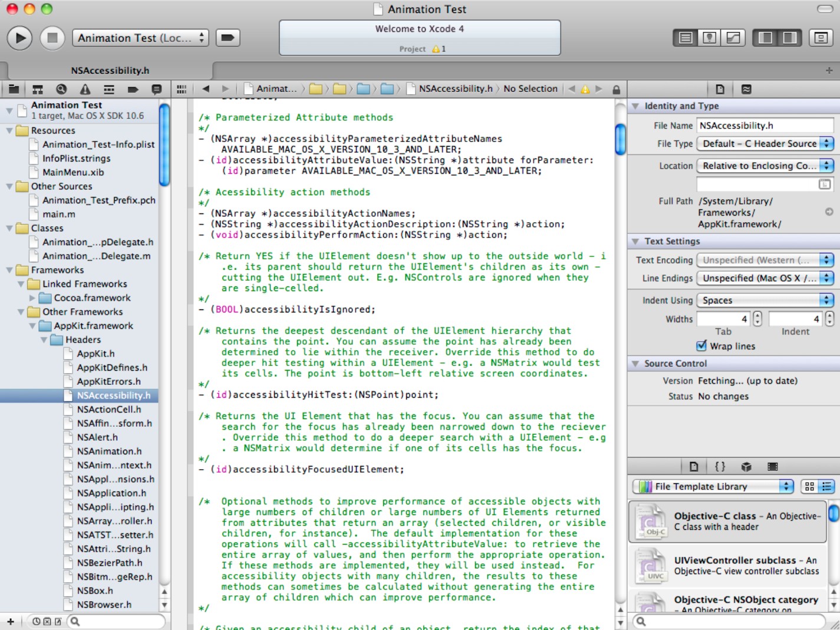Viewport: 840px width, 630px height.
Task: Toggle the Utilities pane visibility
Action: [x=789, y=38]
